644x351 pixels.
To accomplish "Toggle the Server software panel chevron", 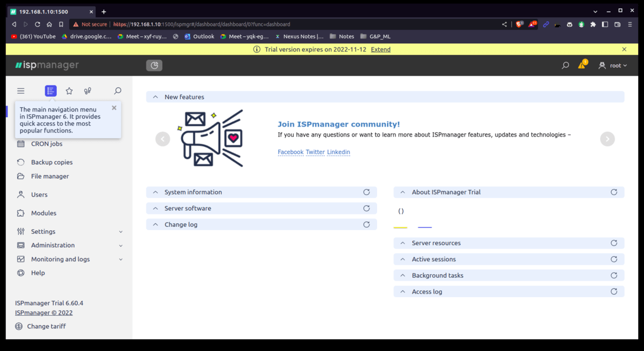I will click(155, 209).
